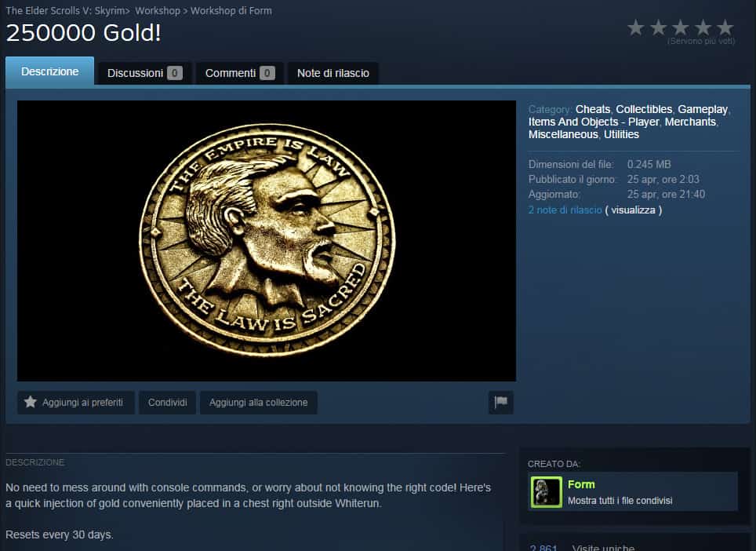Image resolution: width=756 pixels, height=551 pixels.
Task: Open the Commenti tab
Action: pyautogui.click(x=239, y=73)
